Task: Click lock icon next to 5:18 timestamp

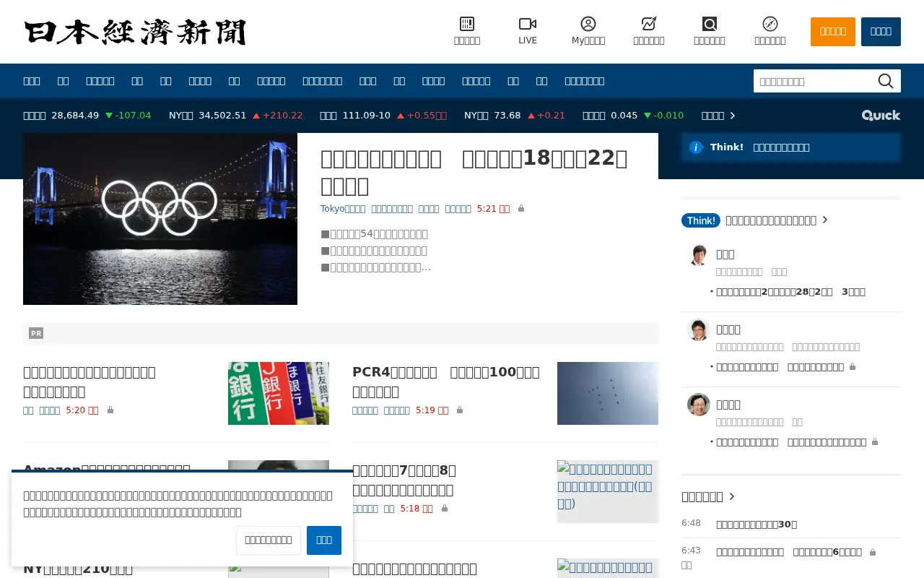Action: click(x=445, y=509)
